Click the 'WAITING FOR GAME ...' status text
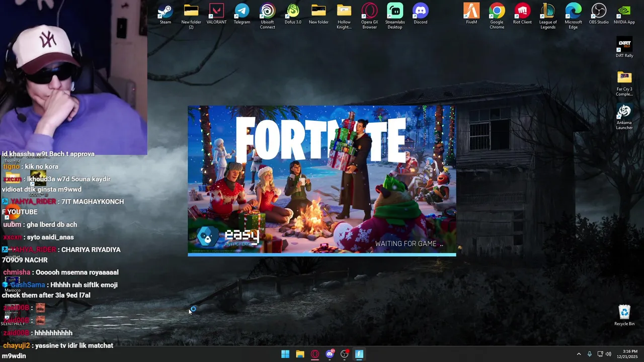 (409, 244)
